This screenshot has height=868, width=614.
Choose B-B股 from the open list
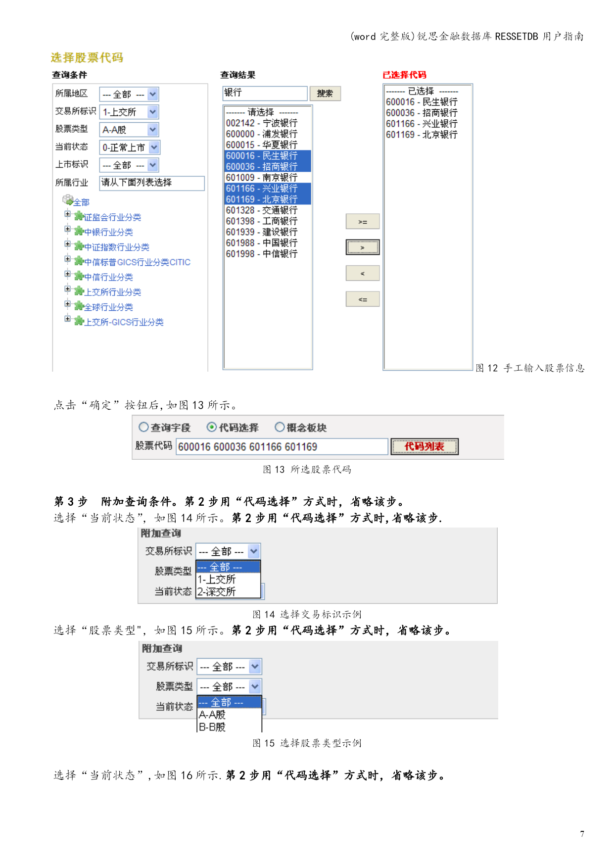tap(230, 727)
